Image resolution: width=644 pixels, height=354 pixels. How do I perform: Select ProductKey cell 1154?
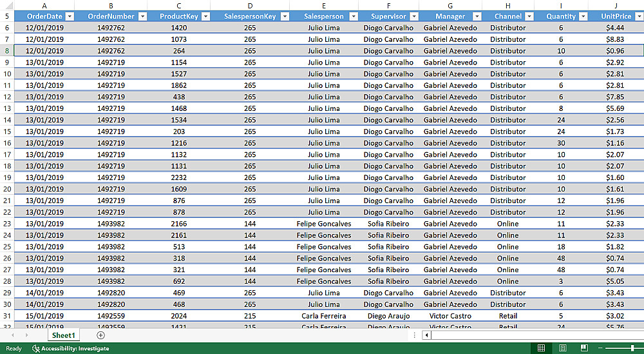tap(178, 63)
